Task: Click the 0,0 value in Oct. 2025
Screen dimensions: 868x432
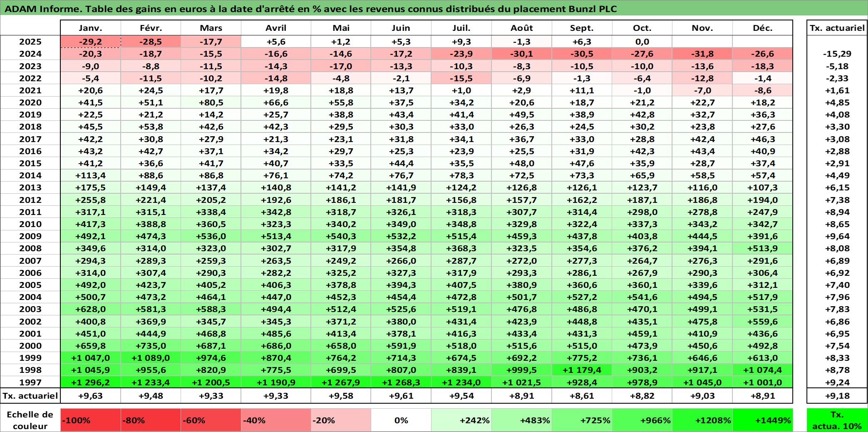Action: click(x=642, y=42)
